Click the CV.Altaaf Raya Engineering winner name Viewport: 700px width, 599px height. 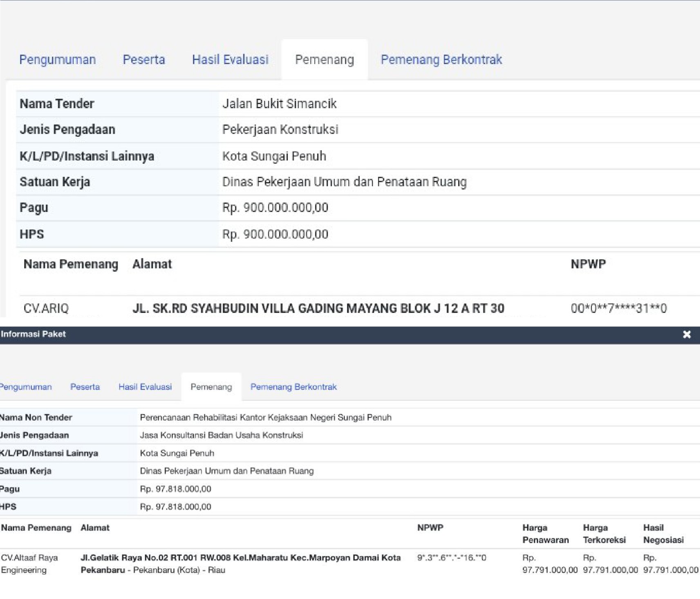[x=29, y=563]
